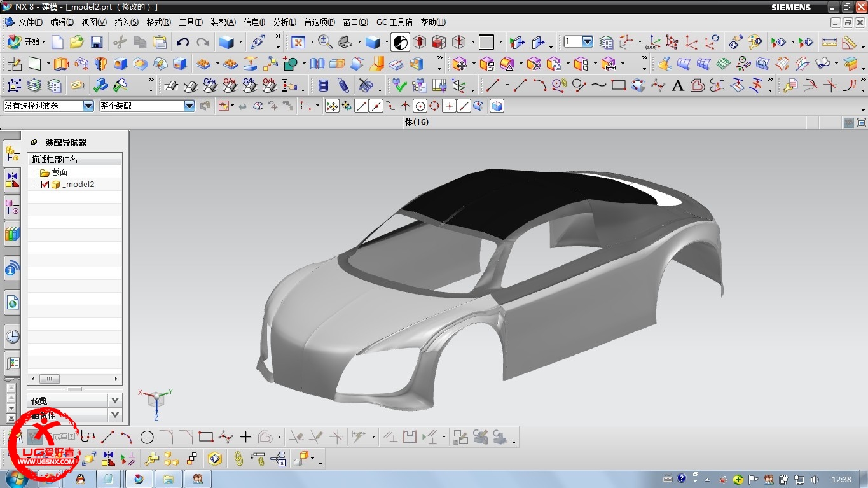Select the Text 'A' curve tool
The height and width of the screenshot is (488, 868).
point(677,85)
